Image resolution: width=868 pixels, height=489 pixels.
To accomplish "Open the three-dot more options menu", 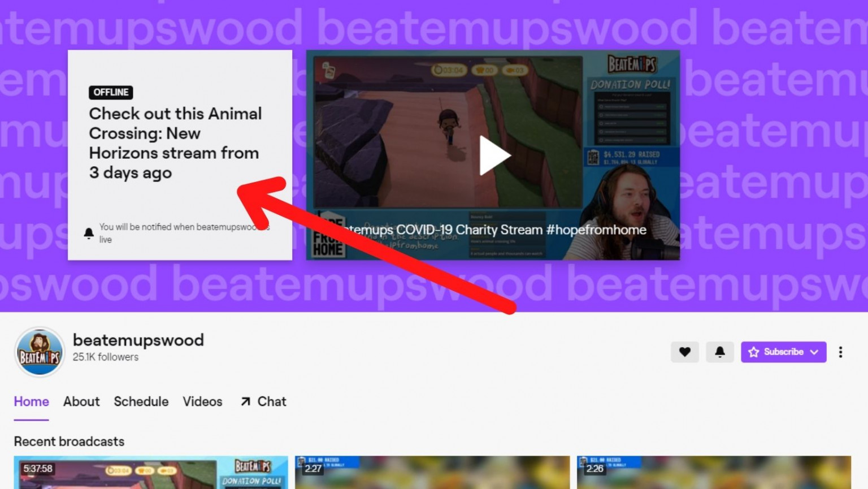I will click(x=840, y=352).
